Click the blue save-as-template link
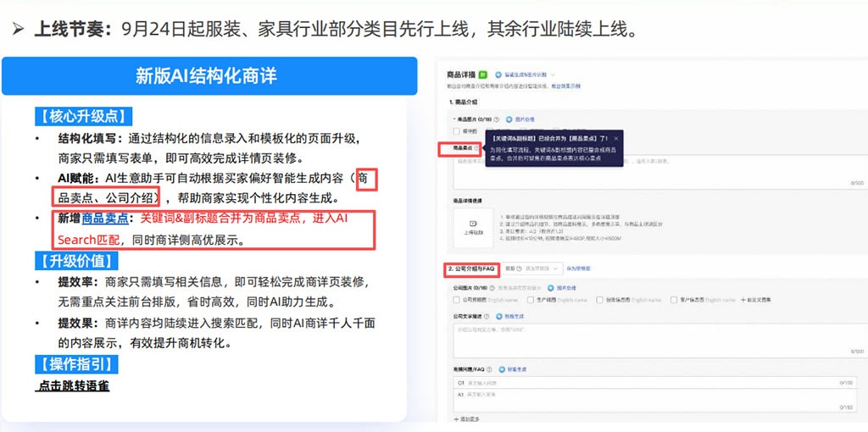868x432 pixels. coord(578,269)
